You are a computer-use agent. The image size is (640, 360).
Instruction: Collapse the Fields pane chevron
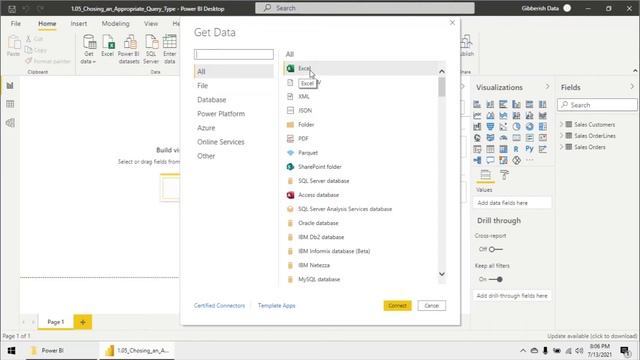632,87
